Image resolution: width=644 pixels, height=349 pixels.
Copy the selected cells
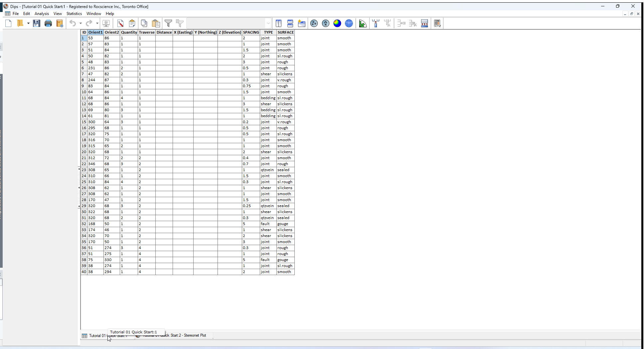pyautogui.click(x=144, y=23)
